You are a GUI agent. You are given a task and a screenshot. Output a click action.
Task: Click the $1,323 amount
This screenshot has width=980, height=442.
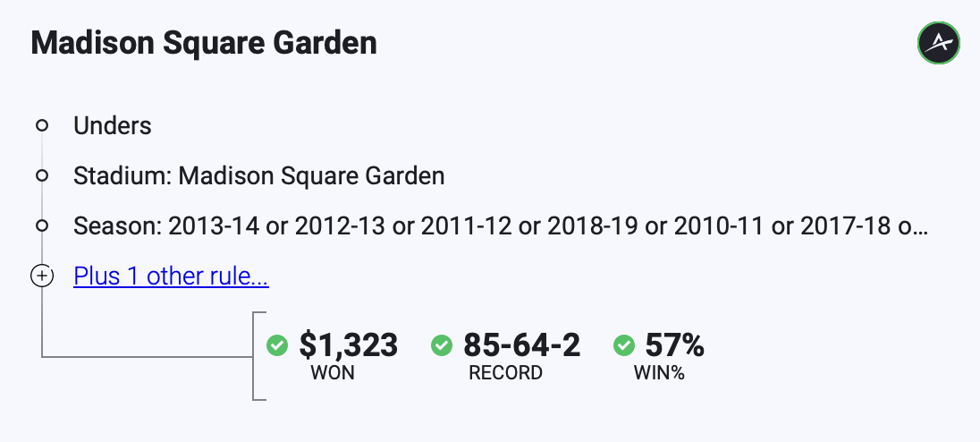[348, 344]
